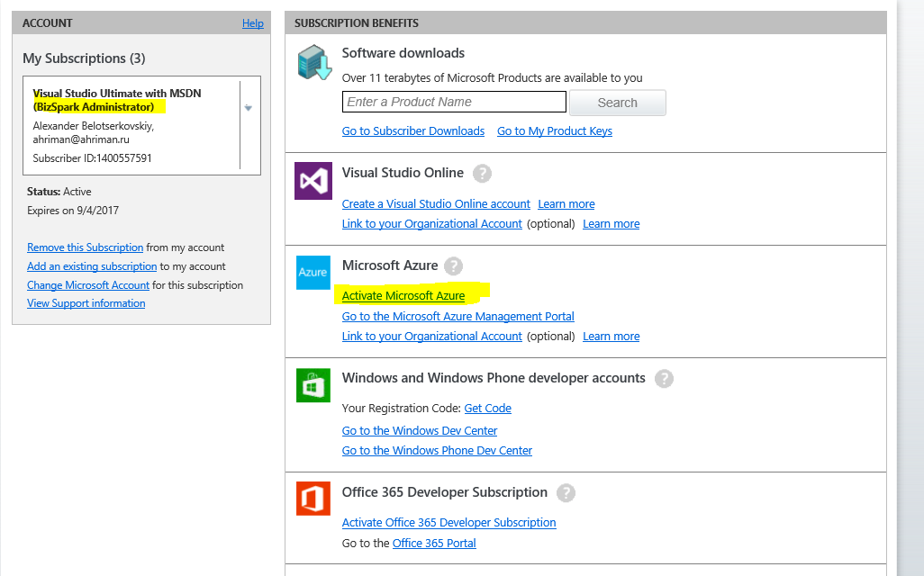Click Activate Office 365 Developer Subscription link
The width and height of the screenshot is (924, 576).
(448, 523)
